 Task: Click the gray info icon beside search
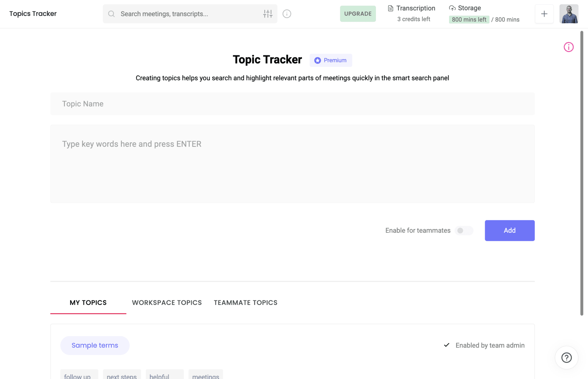287,14
